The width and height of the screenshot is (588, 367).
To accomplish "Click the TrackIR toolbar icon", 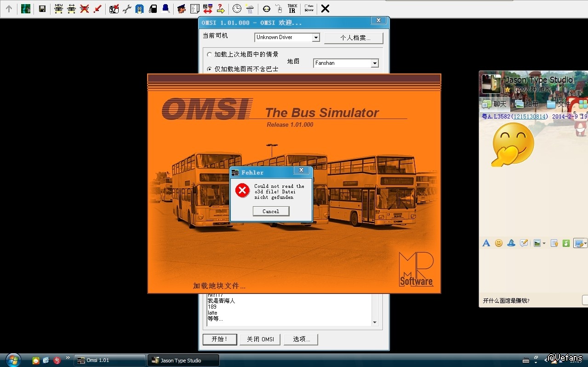I will click(292, 9).
